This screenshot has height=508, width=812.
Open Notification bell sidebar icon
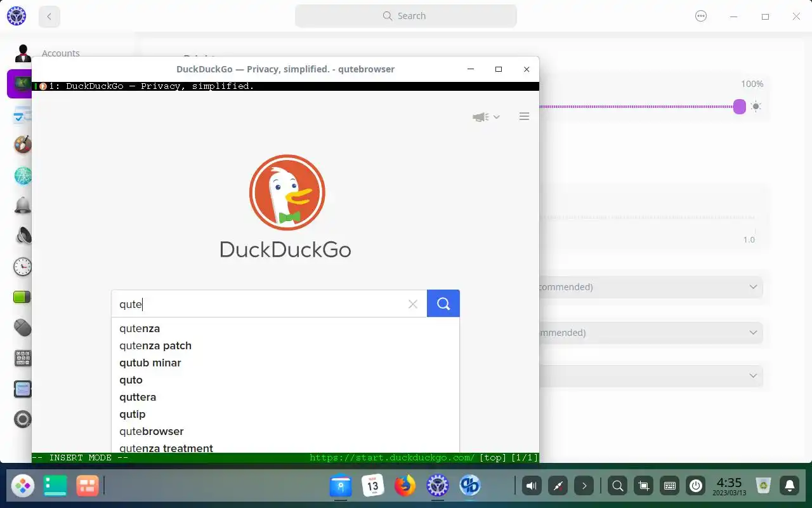click(x=23, y=206)
